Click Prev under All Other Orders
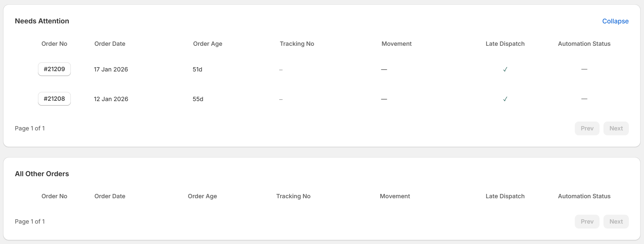This screenshot has width=644, height=244. coord(587,221)
